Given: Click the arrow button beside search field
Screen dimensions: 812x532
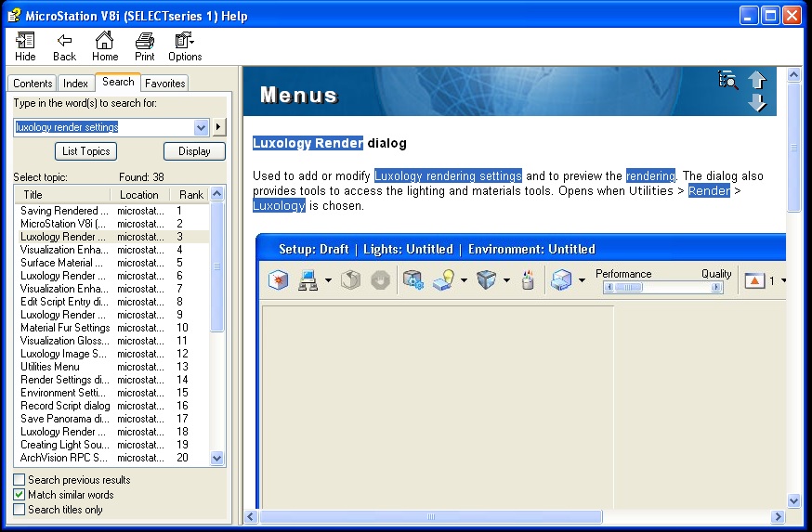Looking at the screenshot, I should point(218,127).
